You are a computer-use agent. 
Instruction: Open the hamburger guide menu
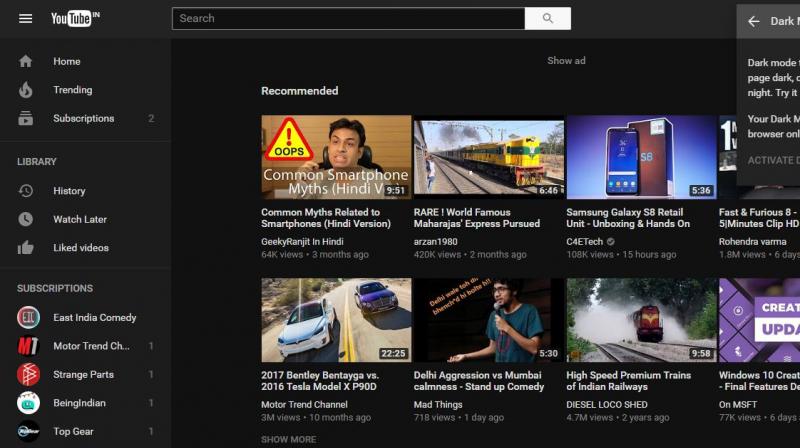(26, 19)
